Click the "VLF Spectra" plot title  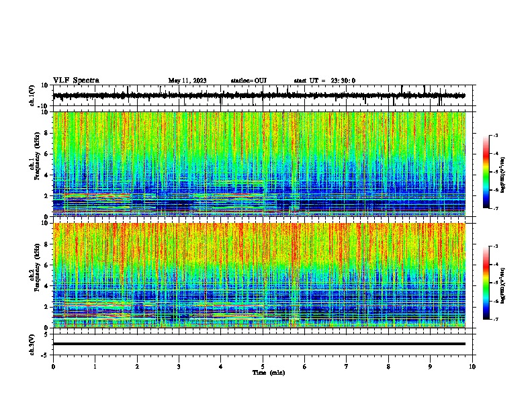[76, 81]
